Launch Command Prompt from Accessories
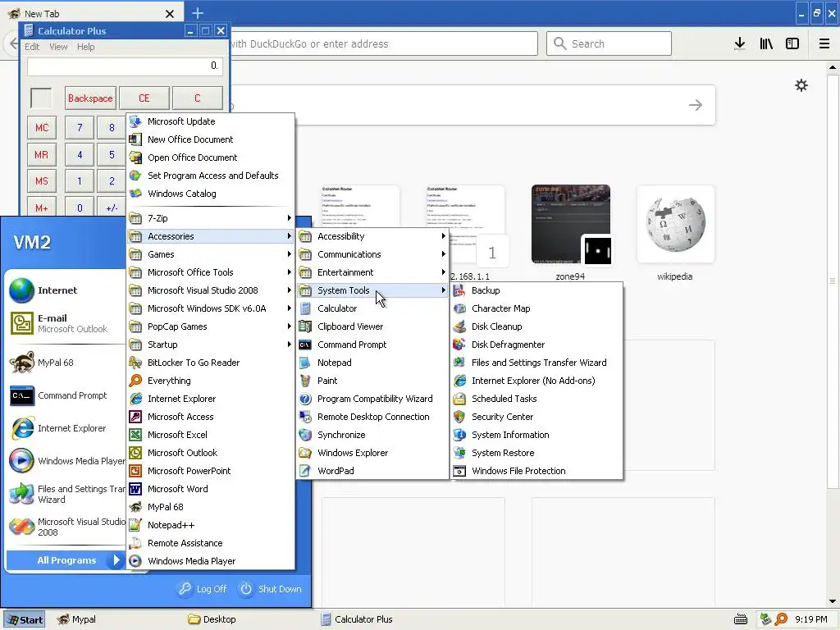Screen dimensions: 840x630 pyautogui.click(x=373, y=345)
